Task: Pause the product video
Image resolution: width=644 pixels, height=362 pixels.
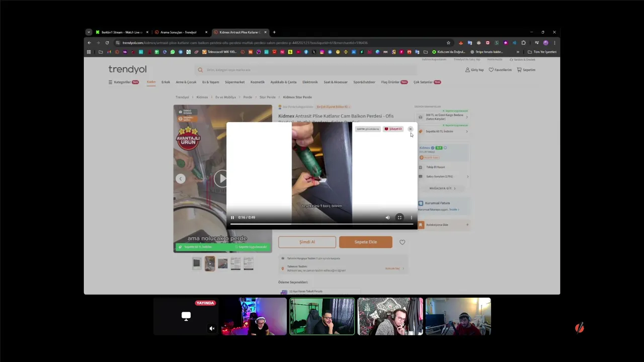Action: [232, 217]
